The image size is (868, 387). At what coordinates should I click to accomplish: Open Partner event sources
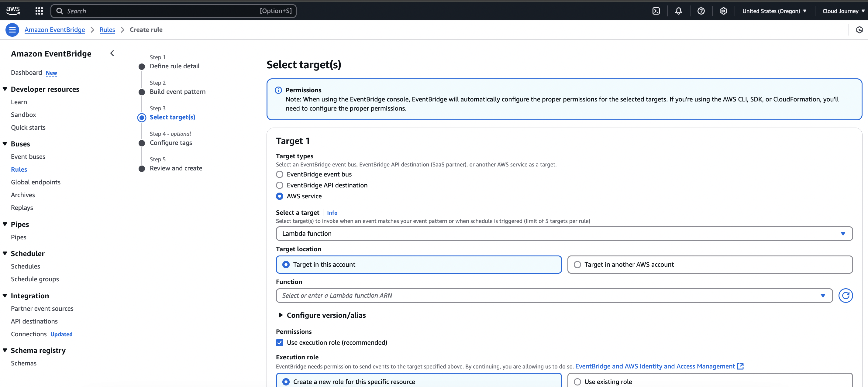(42, 309)
